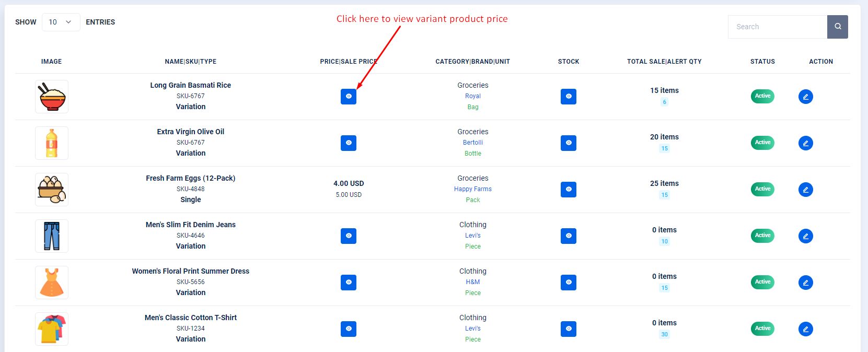Sort by the STOCK column header
868x352 pixels.
(569, 62)
